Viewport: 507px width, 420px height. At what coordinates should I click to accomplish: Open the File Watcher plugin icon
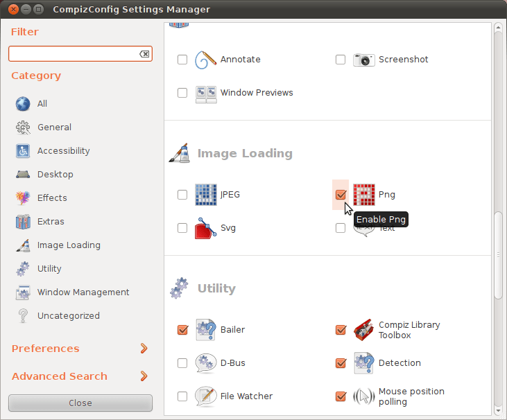pyautogui.click(x=206, y=396)
